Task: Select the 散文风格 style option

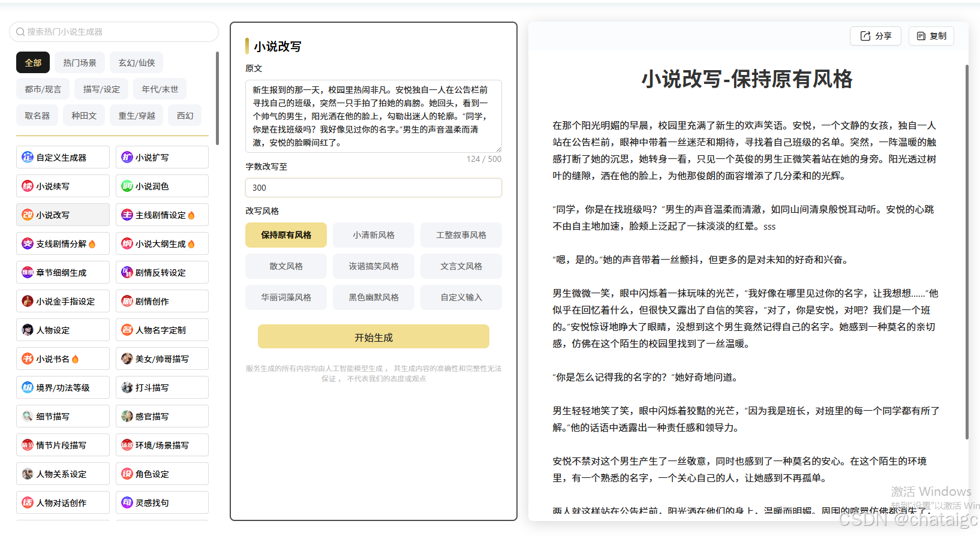Action: click(x=286, y=266)
